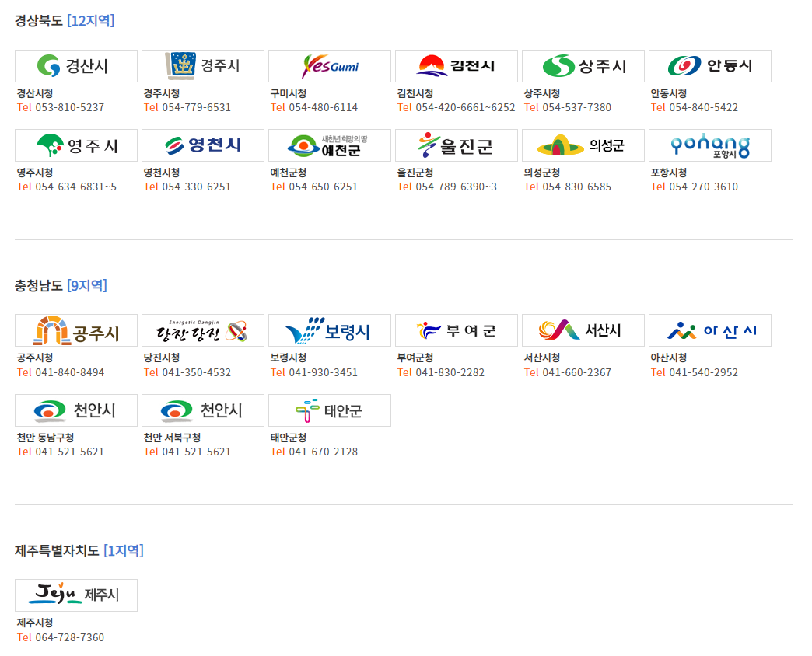Image resolution: width=812 pixels, height=656 pixels.
Task: Select the 김천시 logo with red mountain
Action: point(456,66)
